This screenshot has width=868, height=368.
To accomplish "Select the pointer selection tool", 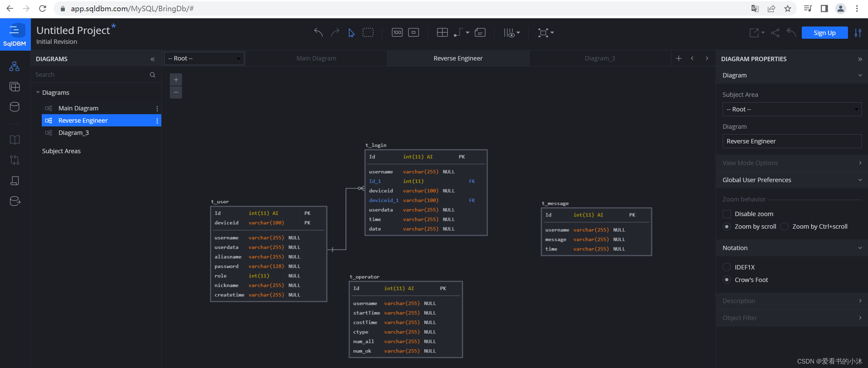I will 351,33.
